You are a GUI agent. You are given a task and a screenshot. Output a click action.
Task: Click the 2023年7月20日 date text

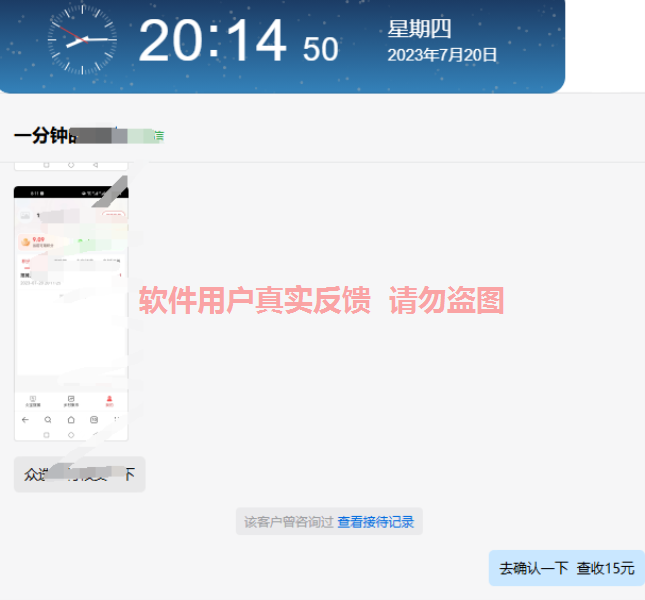[x=442, y=55]
